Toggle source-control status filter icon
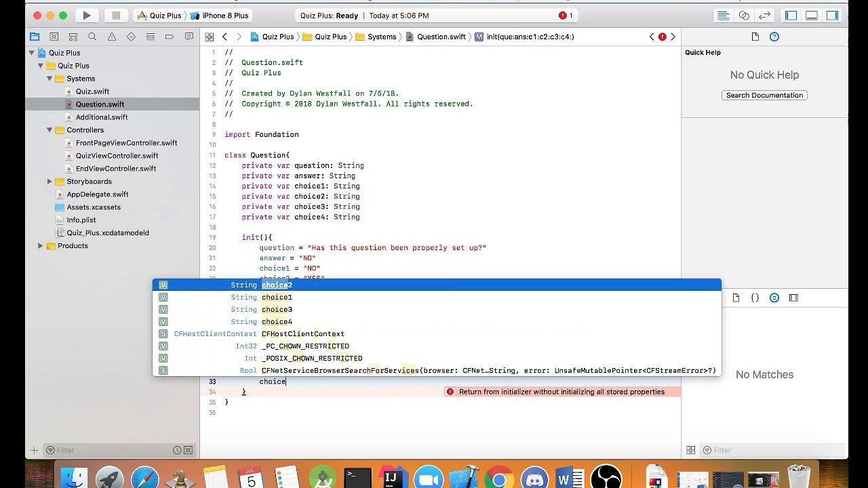 [x=189, y=450]
